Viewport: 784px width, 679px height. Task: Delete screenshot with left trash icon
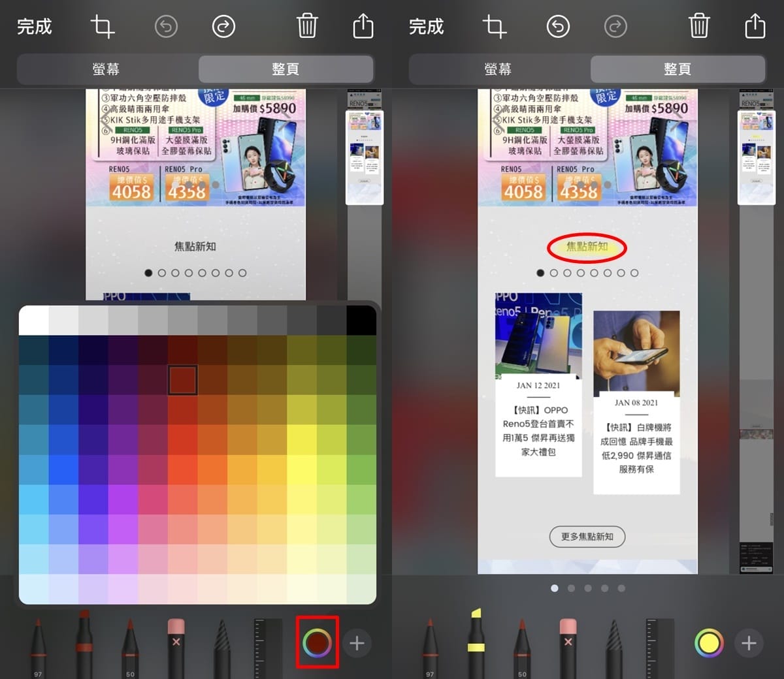coord(307,26)
